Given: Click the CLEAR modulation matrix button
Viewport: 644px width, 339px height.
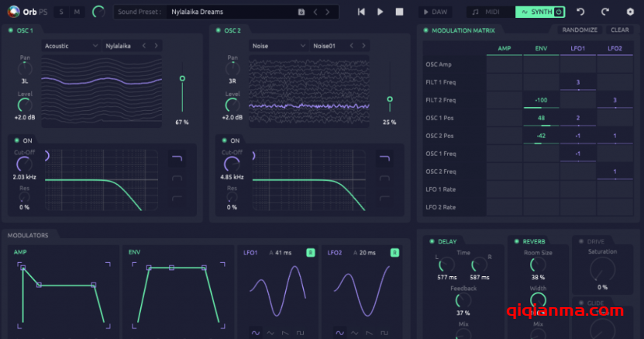Looking at the screenshot, I should 620,29.
